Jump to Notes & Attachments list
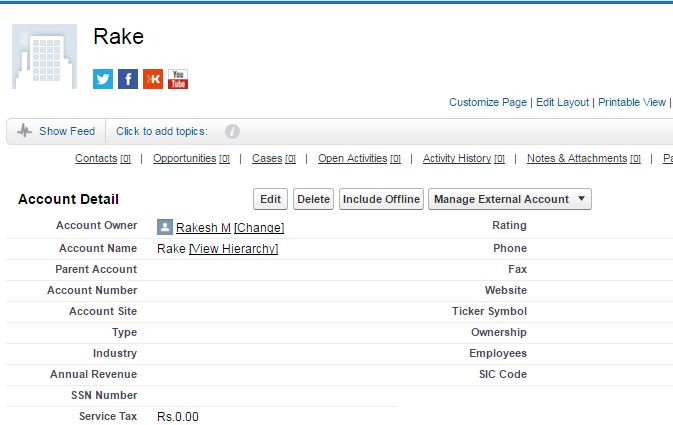This screenshot has height=425, width=673. tap(577, 158)
